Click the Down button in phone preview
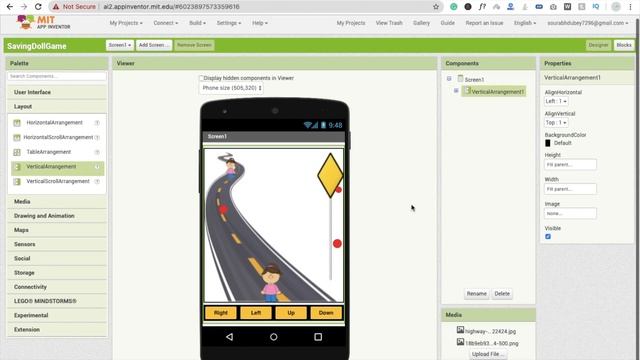 (x=326, y=313)
